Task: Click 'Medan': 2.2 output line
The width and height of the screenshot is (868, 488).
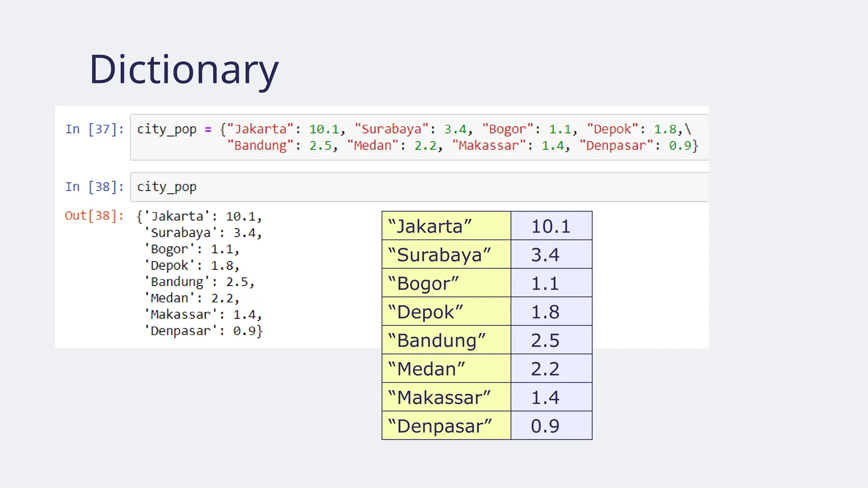Action: (192, 298)
